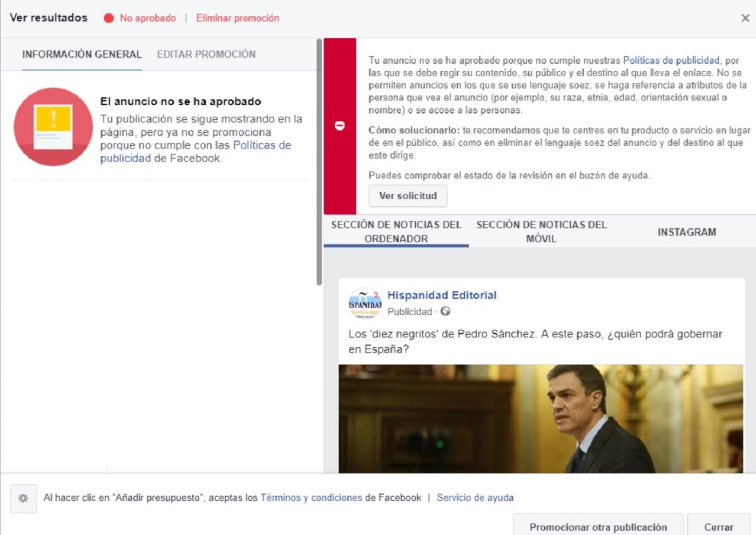Open Políticas de publicidad link in red notice

pyautogui.click(x=671, y=60)
